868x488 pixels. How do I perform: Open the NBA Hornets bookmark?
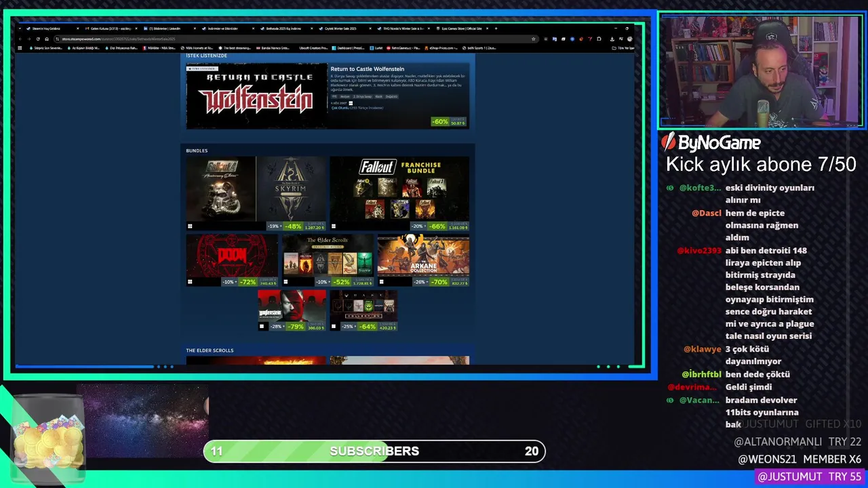pos(197,48)
